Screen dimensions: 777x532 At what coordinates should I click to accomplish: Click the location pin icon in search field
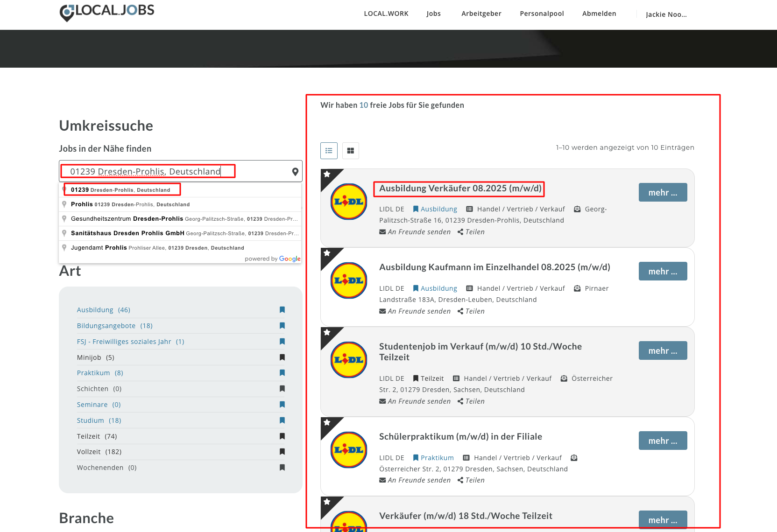point(295,172)
